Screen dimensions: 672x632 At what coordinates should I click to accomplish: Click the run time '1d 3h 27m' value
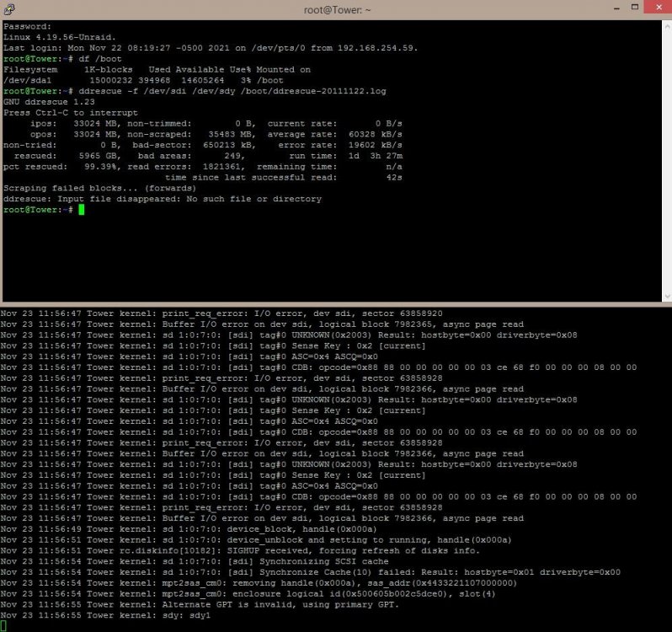click(x=376, y=156)
